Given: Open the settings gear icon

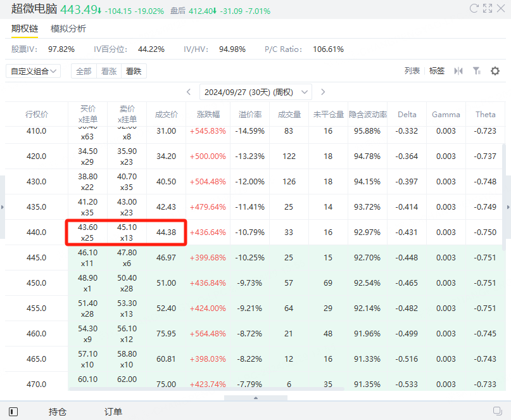Looking at the screenshot, I should (495, 71).
